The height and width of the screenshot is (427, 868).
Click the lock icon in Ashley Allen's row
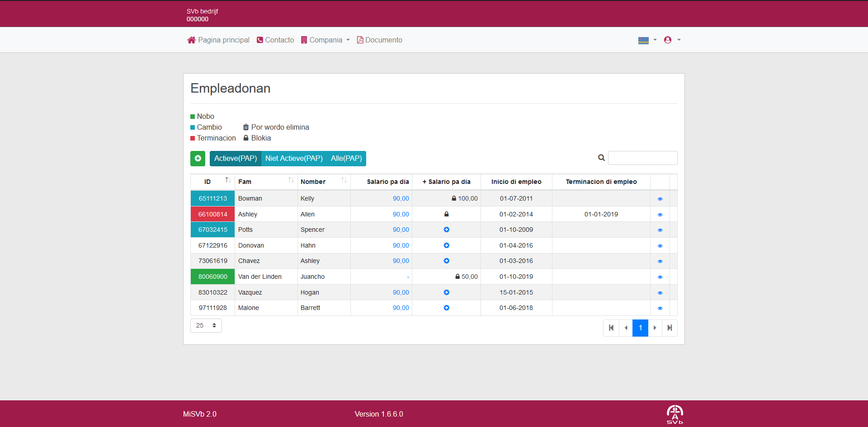click(x=446, y=214)
